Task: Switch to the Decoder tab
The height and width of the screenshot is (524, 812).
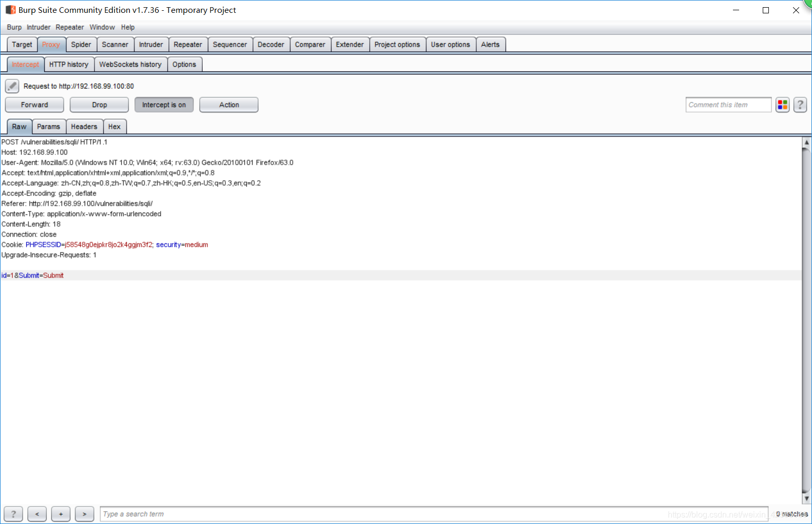Action: click(x=271, y=45)
